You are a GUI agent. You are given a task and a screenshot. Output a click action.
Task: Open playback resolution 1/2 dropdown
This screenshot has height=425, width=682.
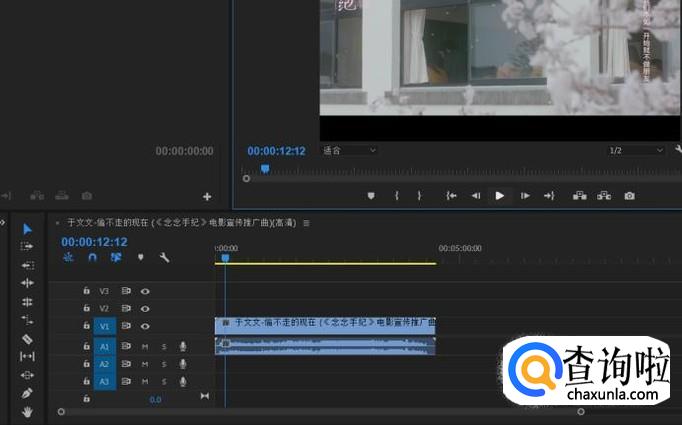(x=636, y=150)
